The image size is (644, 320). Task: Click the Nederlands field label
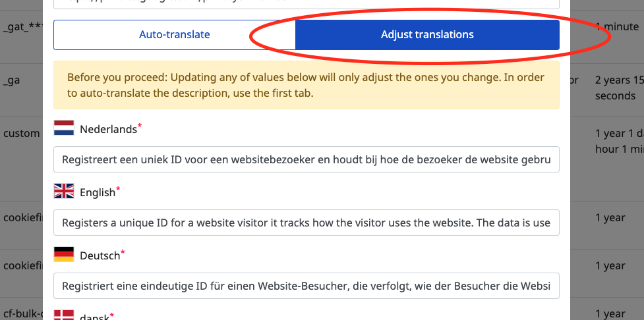coord(108,129)
